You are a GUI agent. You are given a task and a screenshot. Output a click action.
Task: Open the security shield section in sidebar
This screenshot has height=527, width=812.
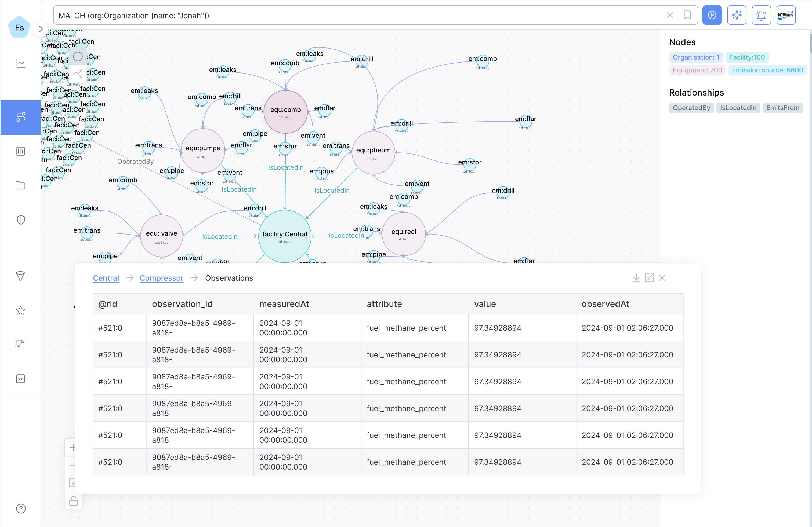(x=20, y=219)
